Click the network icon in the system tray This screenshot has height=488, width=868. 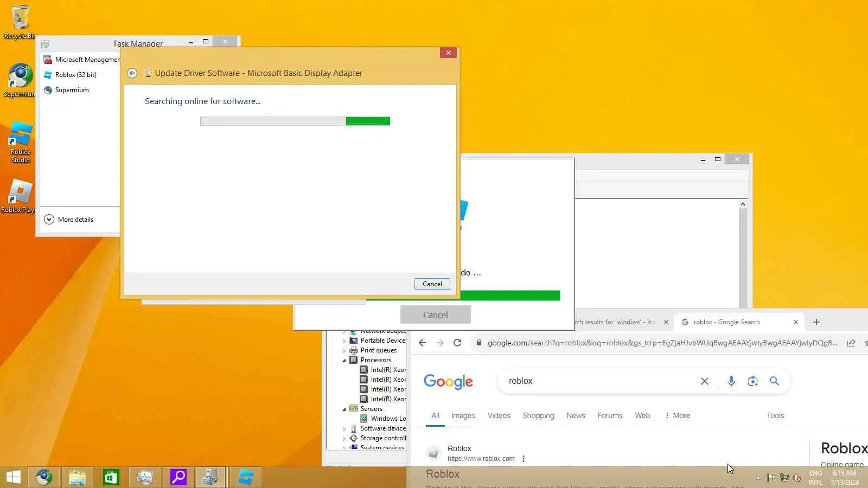[x=784, y=478]
